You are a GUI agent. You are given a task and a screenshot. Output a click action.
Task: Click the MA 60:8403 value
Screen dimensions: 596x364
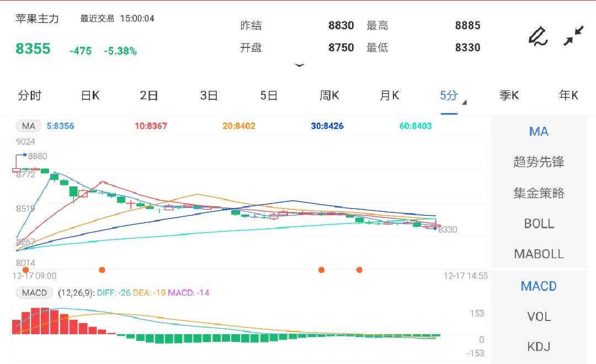point(416,126)
